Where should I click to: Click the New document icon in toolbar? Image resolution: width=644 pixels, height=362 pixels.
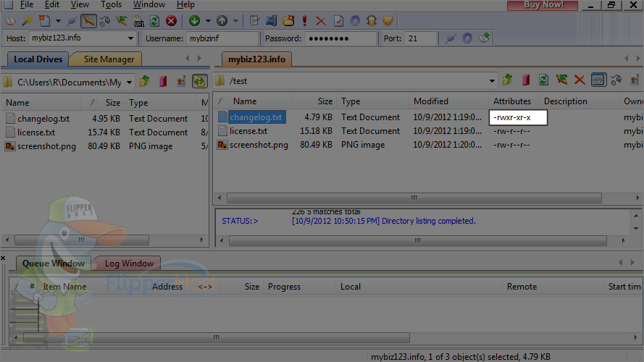click(44, 20)
